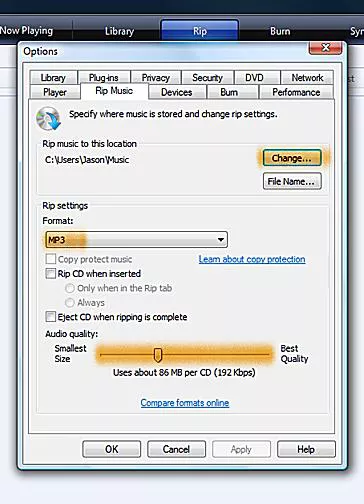Choose the Always radio option
The height and width of the screenshot is (504, 364).
tap(70, 303)
